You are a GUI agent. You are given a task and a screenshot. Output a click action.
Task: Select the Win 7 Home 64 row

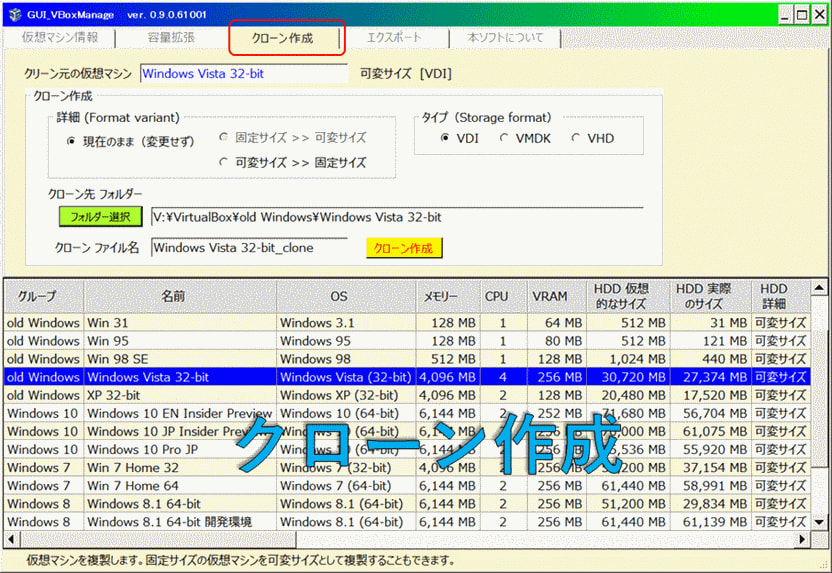[x=407, y=485]
